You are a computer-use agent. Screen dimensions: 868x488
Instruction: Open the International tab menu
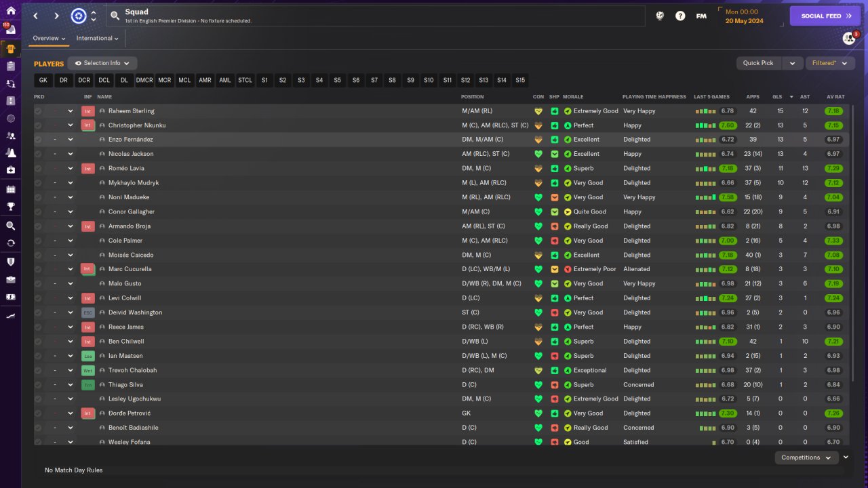tap(97, 39)
